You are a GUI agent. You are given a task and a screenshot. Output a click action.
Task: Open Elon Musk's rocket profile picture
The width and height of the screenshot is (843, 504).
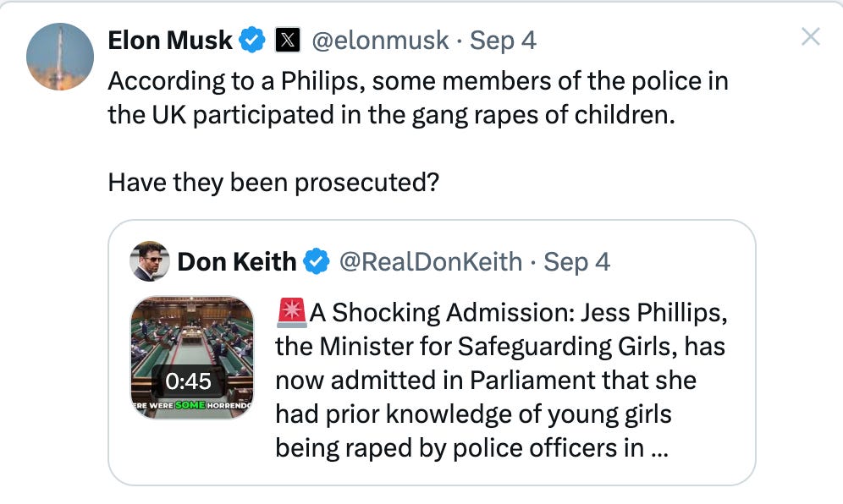[x=60, y=57]
